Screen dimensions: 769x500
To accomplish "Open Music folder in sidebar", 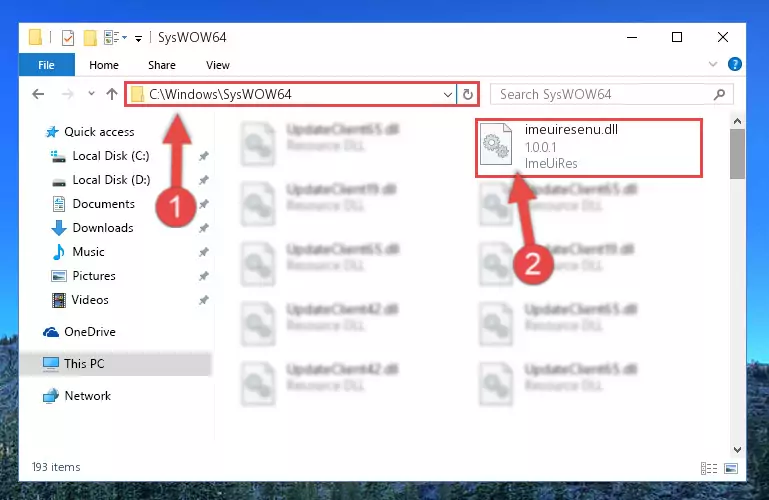I will coord(88,252).
